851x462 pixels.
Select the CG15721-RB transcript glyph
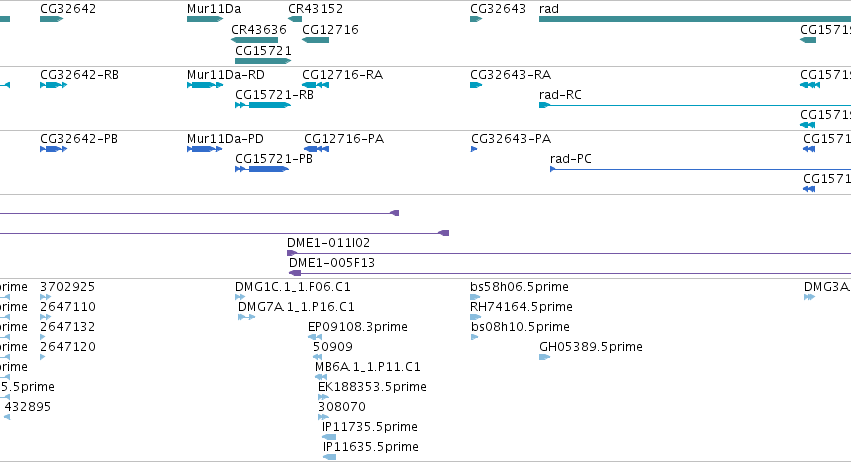point(263,105)
